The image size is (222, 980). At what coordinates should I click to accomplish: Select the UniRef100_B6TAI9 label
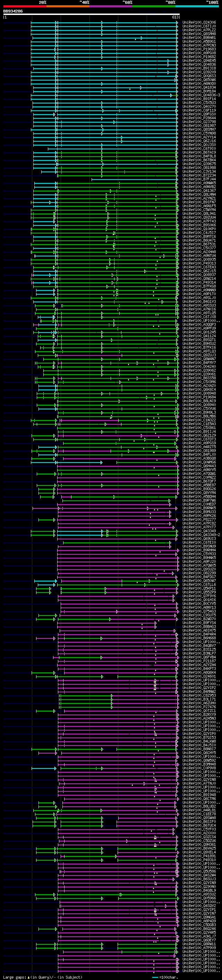[199, 152]
